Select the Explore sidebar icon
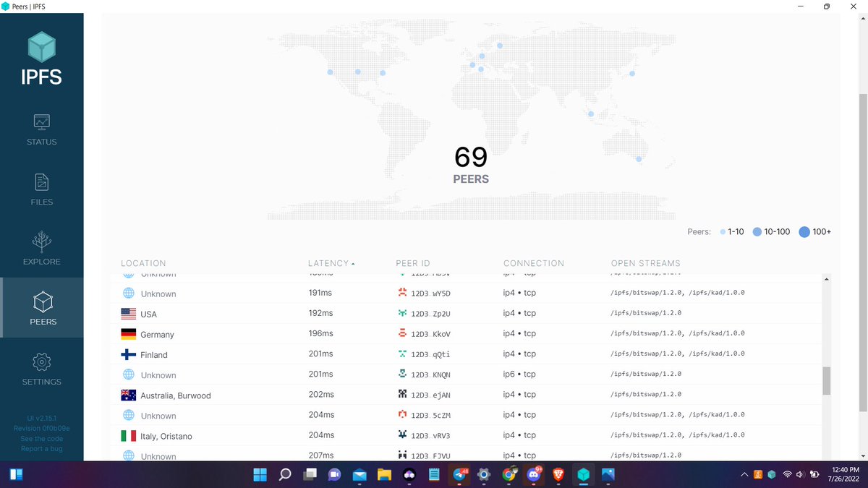Image resolution: width=868 pixels, height=488 pixels. point(41,249)
